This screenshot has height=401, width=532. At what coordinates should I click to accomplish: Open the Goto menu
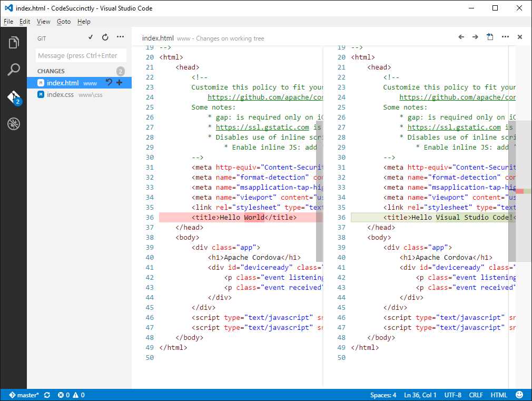coord(64,22)
